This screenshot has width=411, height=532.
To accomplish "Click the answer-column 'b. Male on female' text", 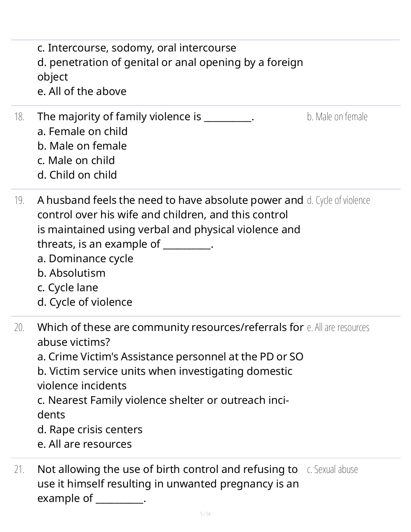I will (337, 117).
